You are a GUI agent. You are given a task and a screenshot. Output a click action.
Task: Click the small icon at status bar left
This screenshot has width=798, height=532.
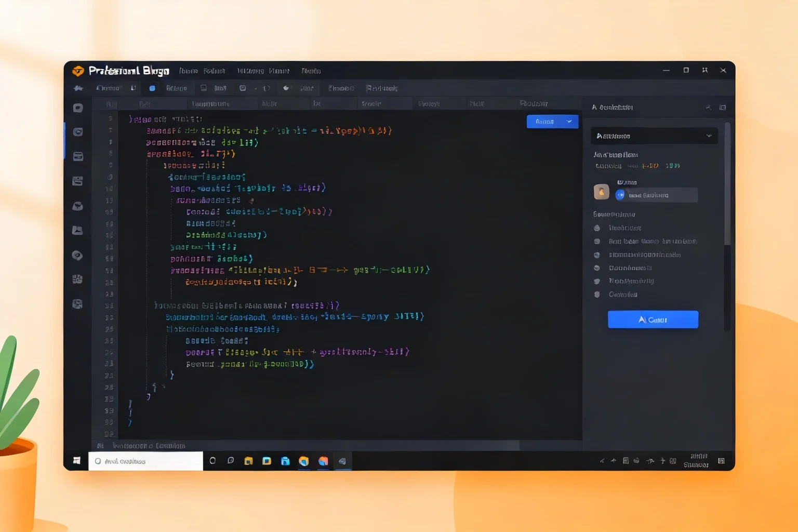point(100,446)
